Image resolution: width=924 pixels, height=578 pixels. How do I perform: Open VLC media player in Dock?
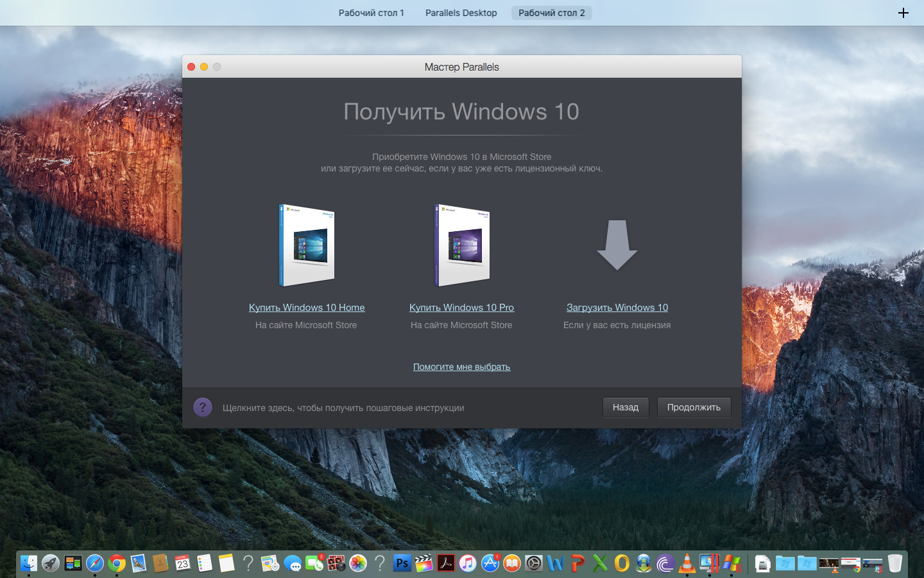[687, 563]
